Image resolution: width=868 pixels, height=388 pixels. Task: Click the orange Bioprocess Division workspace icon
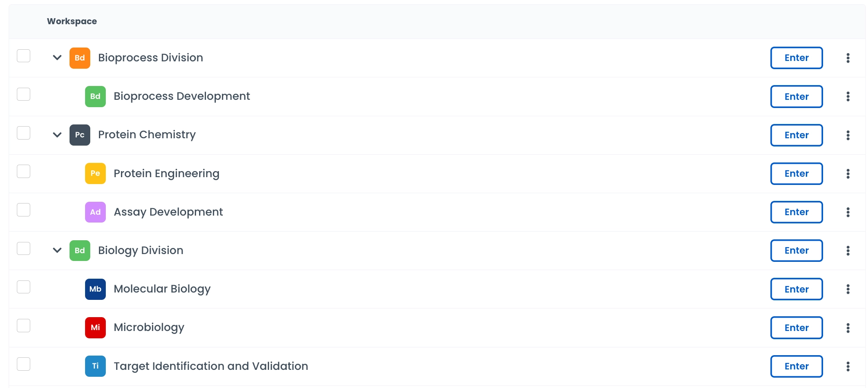[x=80, y=58]
